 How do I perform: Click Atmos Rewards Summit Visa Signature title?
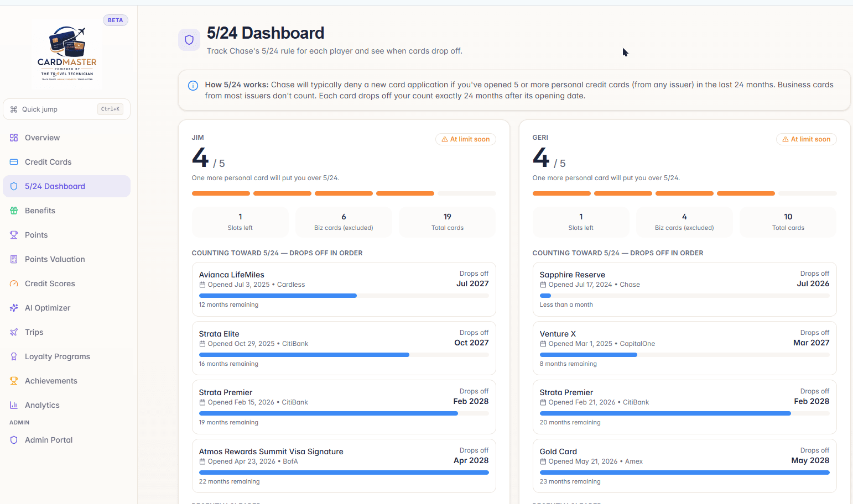click(271, 452)
